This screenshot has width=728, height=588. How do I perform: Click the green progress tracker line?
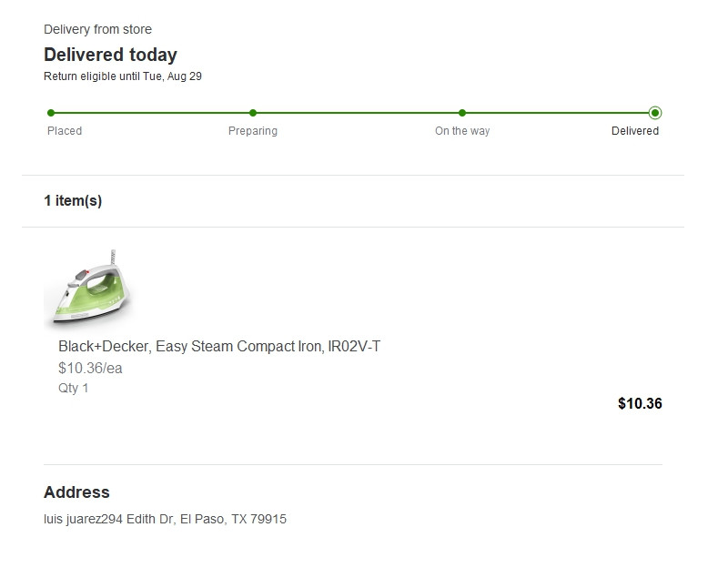click(x=353, y=113)
